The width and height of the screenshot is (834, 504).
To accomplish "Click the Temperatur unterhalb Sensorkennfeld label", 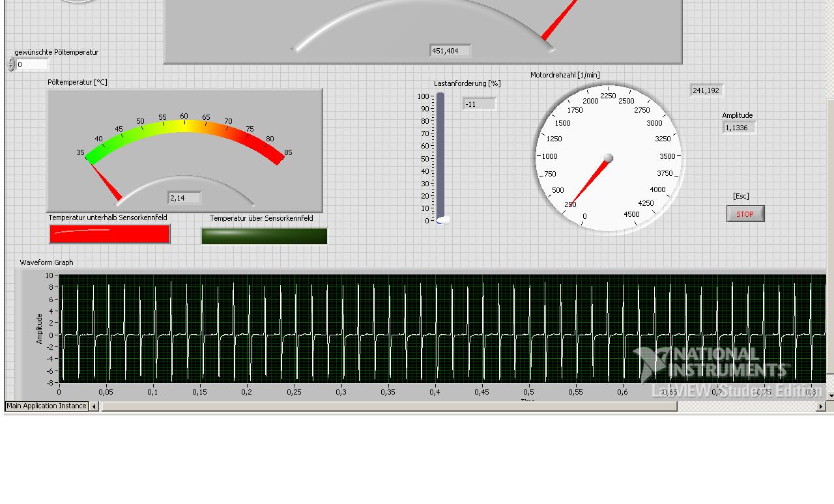I will [108, 217].
